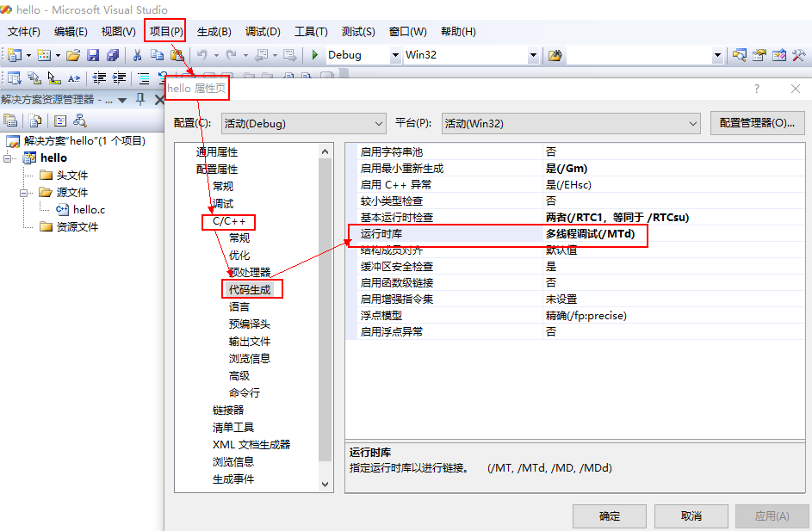This screenshot has width=812, height=531.
Task: Click the Navigate Forward icon
Action: 290,55
